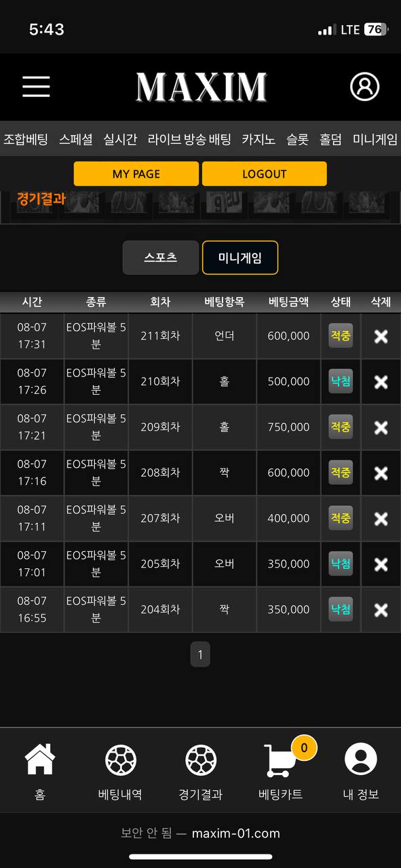Tap the user profile icon in header
The width and height of the screenshot is (401, 868).
(x=364, y=87)
